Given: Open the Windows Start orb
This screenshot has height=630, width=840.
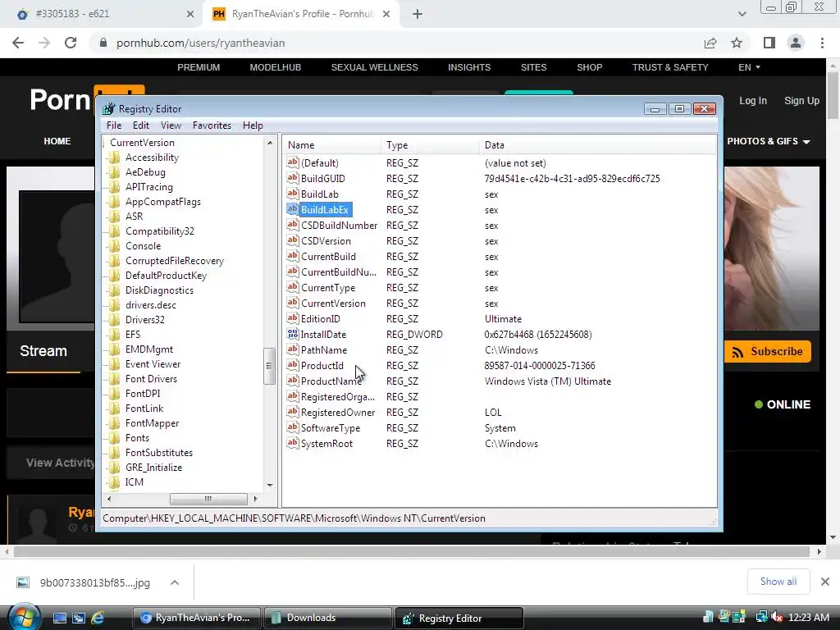Looking at the screenshot, I should point(24,616).
